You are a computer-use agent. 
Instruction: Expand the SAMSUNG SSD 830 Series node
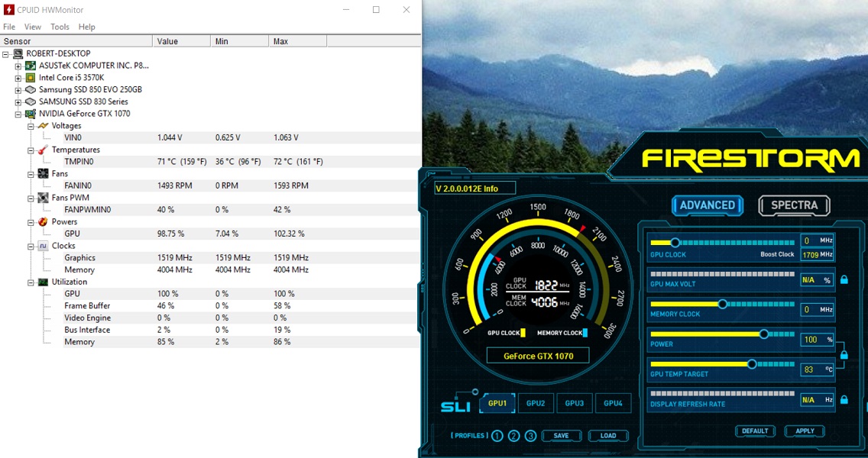(18, 102)
